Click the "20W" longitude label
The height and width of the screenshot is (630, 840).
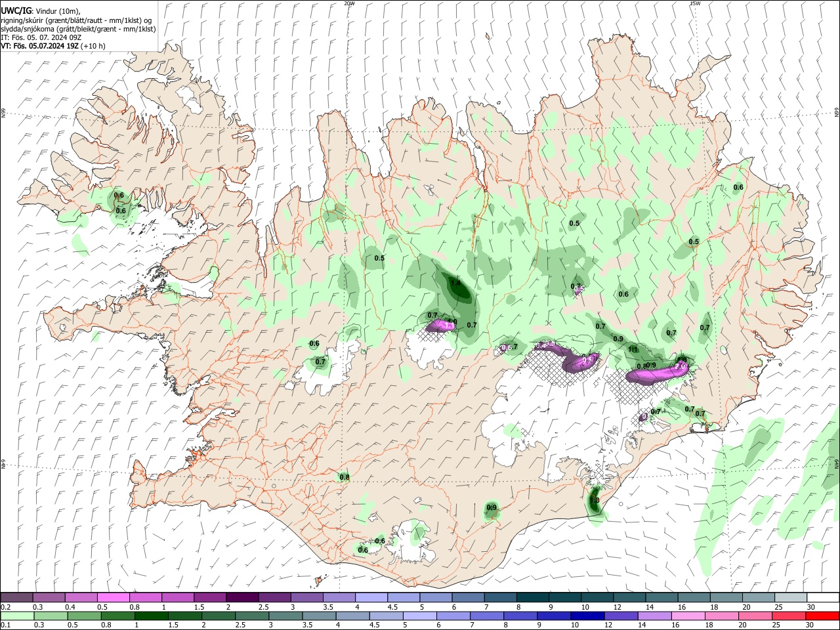point(349,3)
